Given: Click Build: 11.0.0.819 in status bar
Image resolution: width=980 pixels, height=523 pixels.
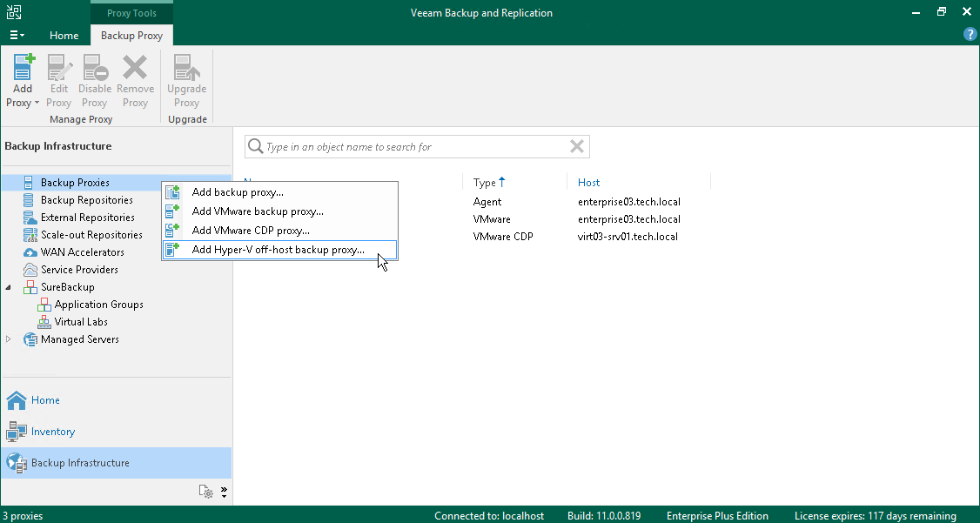Looking at the screenshot, I should pos(604,516).
